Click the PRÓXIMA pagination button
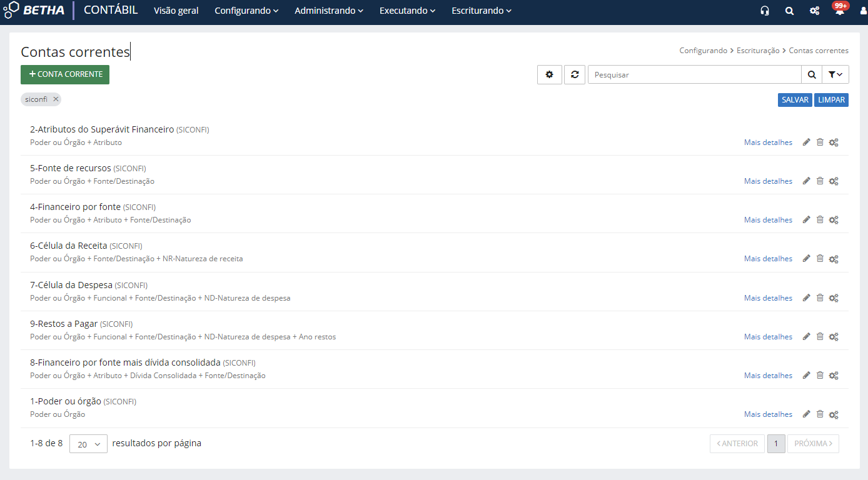 [x=813, y=444]
